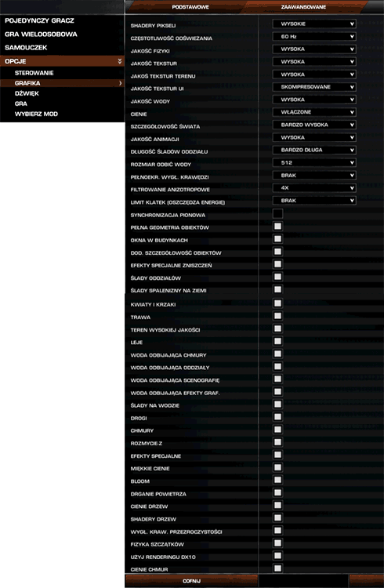Open the Shadery Pikseli dropdown
This screenshot has height=588, width=384.
[314, 24]
